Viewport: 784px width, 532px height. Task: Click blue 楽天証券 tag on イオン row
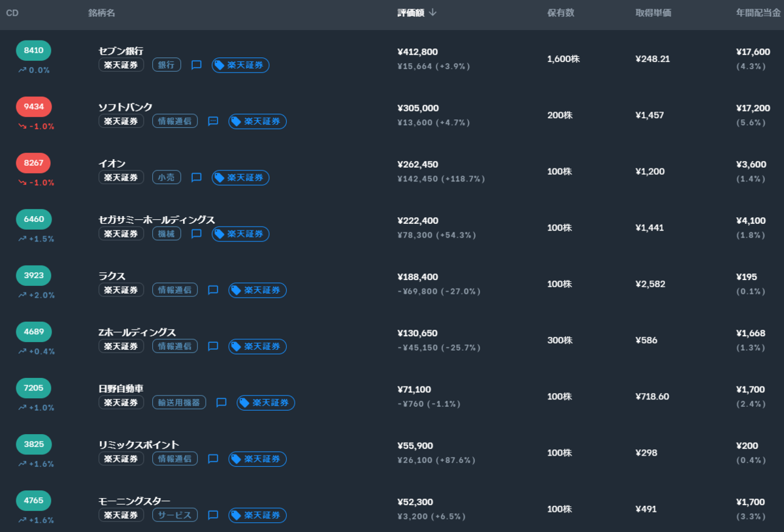click(x=240, y=178)
